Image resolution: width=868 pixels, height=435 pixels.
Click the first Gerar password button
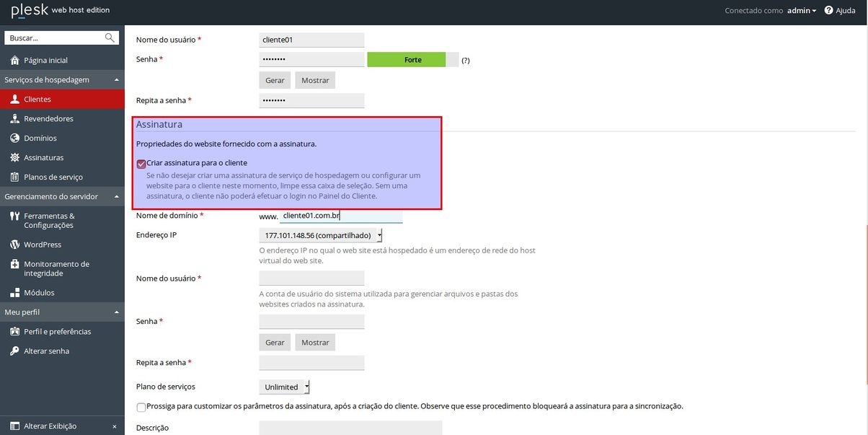tap(275, 81)
